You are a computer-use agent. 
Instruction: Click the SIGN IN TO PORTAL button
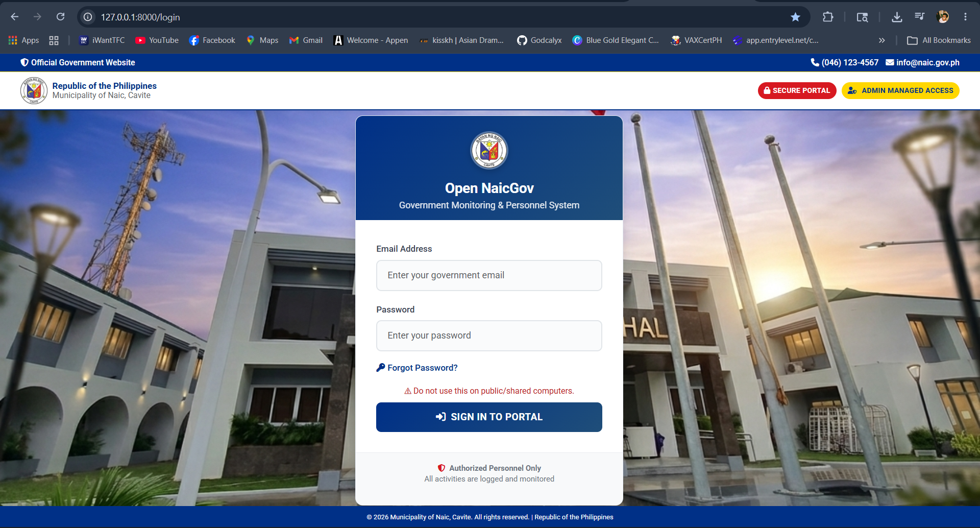tap(489, 417)
